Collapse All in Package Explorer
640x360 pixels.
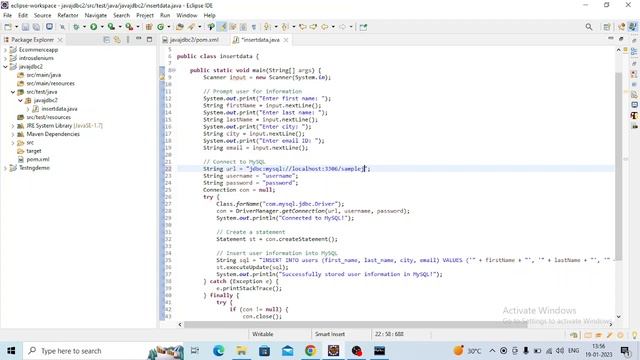click(107, 40)
